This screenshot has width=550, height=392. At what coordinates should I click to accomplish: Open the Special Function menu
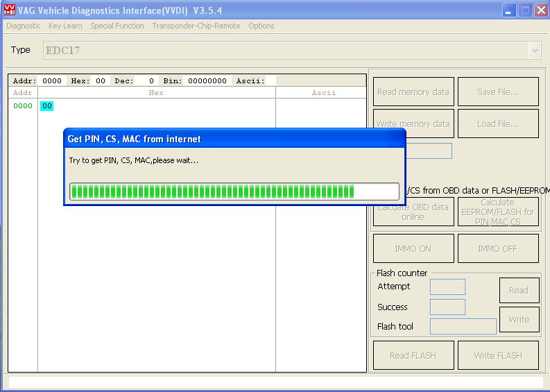pyautogui.click(x=117, y=26)
